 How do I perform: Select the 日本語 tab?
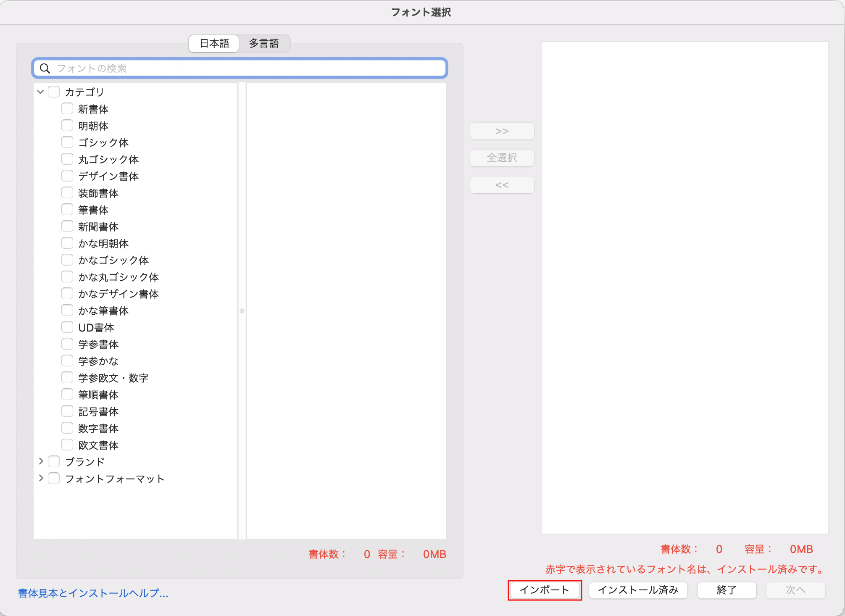213,44
